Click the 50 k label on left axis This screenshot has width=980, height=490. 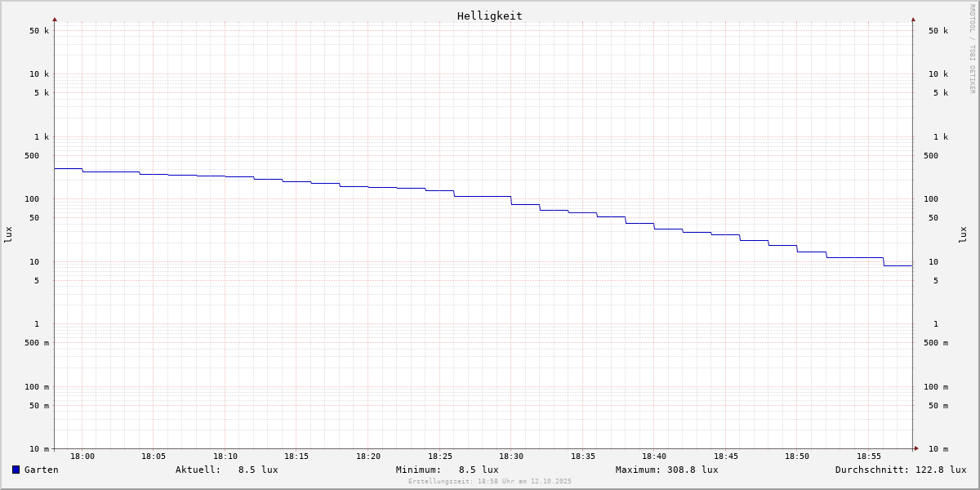tap(39, 31)
